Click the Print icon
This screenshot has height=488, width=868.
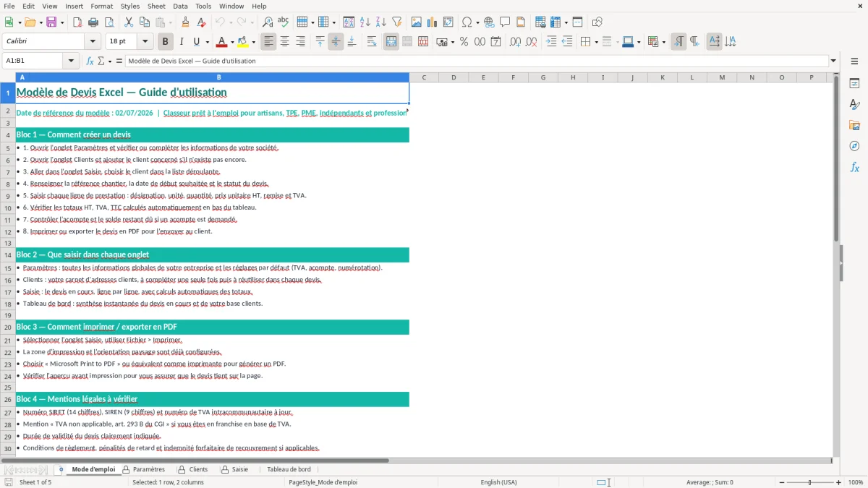93,22
